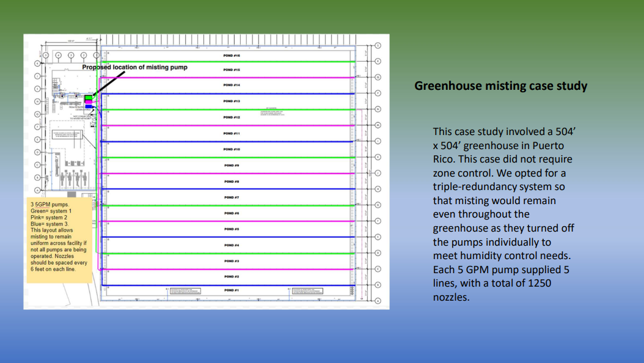644x363 pixels.
Task: Click the 'Greenhouse misting case study' title
Action: pyautogui.click(x=500, y=86)
